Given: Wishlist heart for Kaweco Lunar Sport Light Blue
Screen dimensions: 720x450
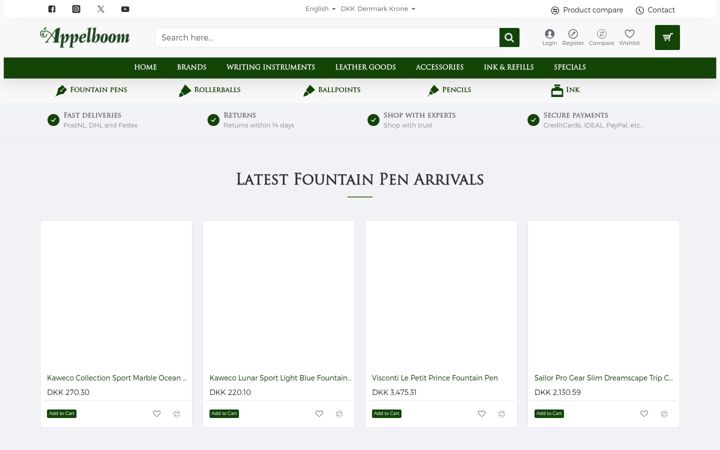Looking at the screenshot, I should [x=319, y=414].
